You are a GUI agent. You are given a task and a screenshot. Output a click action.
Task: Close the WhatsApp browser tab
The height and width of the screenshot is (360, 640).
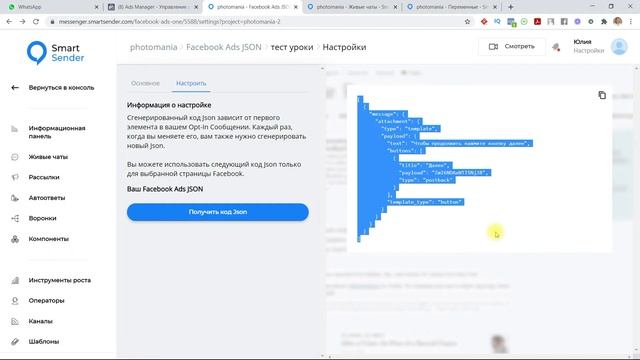(96, 7)
